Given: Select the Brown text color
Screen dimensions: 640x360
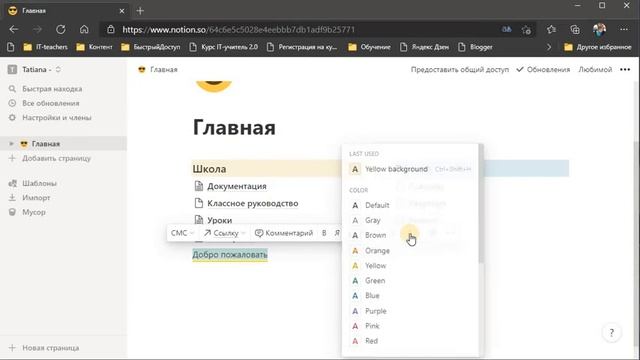Looking at the screenshot, I should (411, 236).
